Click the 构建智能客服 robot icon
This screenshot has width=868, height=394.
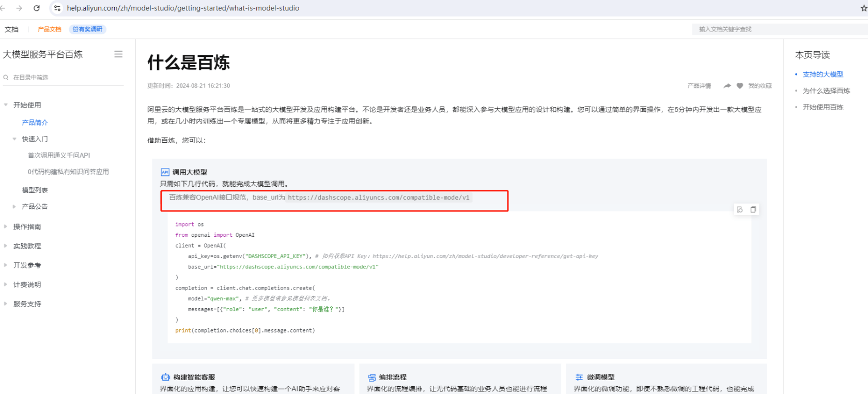(165, 377)
